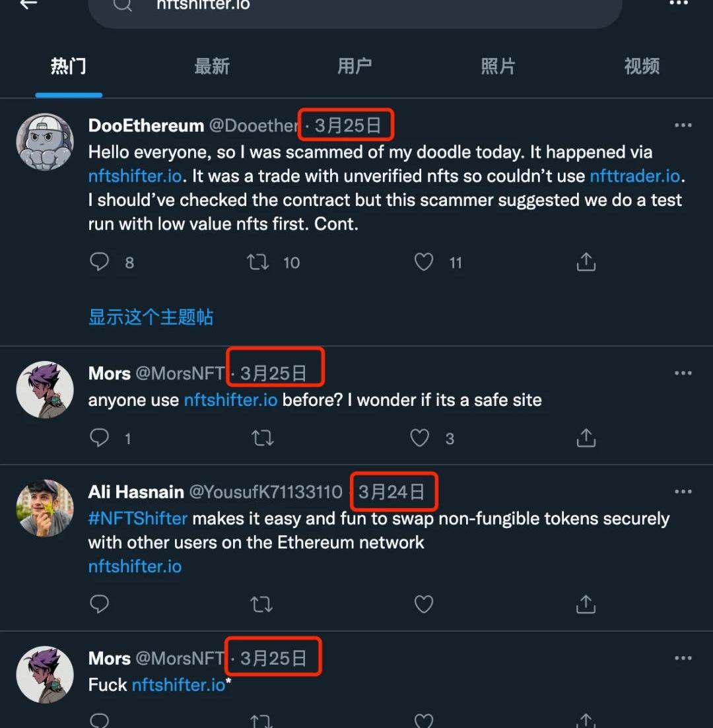Open the #NFTShifter hashtag
Viewport: 713px width, 728px height.
coord(138,518)
